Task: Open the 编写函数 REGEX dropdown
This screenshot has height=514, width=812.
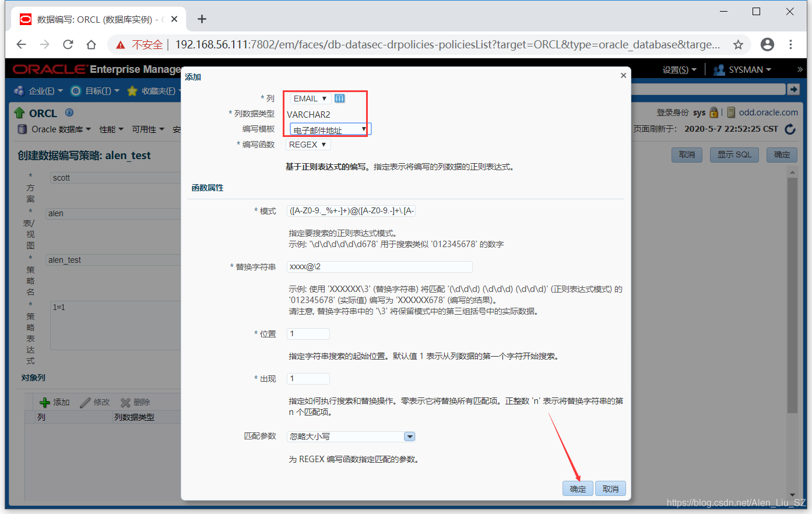Action: point(308,145)
